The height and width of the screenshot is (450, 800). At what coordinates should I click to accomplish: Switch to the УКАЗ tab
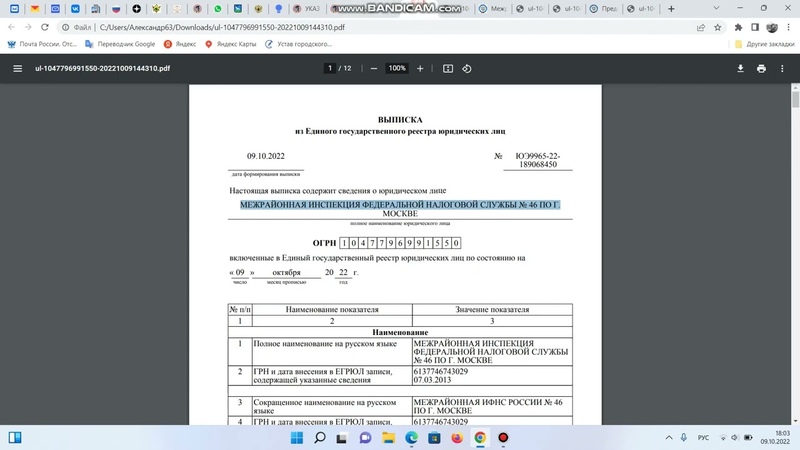[307, 9]
